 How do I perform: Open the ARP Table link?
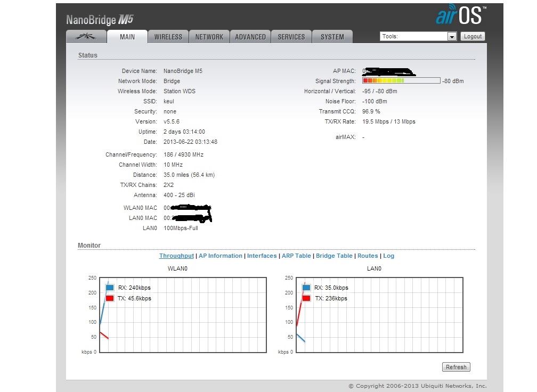[296, 256]
